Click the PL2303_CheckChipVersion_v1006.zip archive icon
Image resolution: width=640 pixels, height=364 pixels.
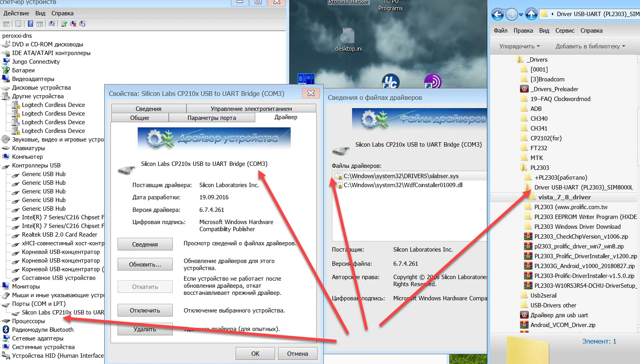pyautogui.click(x=528, y=237)
